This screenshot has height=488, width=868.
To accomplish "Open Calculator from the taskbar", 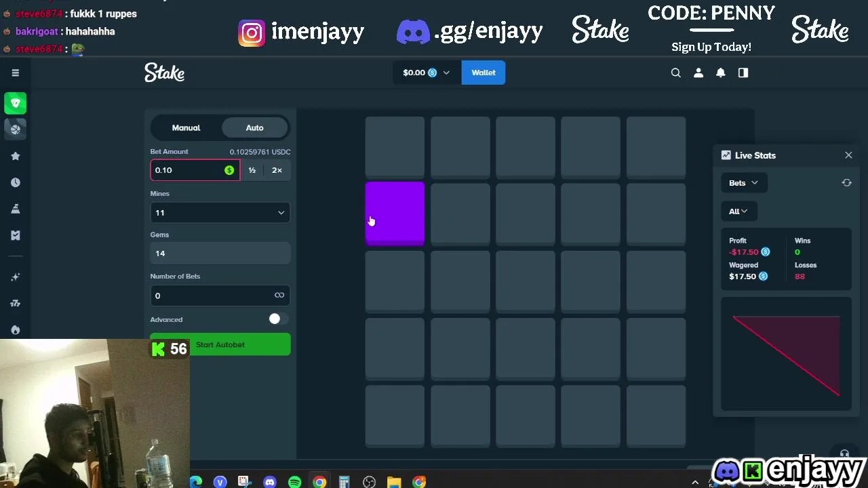I will point(344,482).
